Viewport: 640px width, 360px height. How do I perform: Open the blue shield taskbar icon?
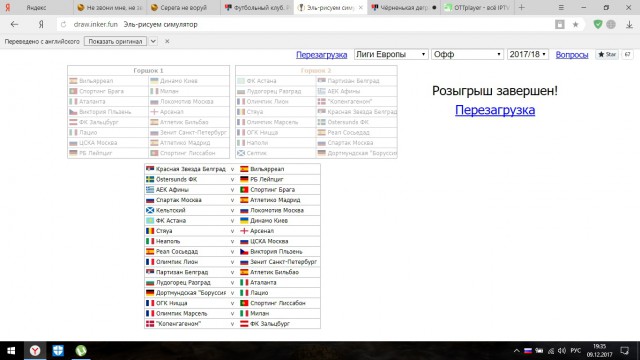[x=58, y=351]
